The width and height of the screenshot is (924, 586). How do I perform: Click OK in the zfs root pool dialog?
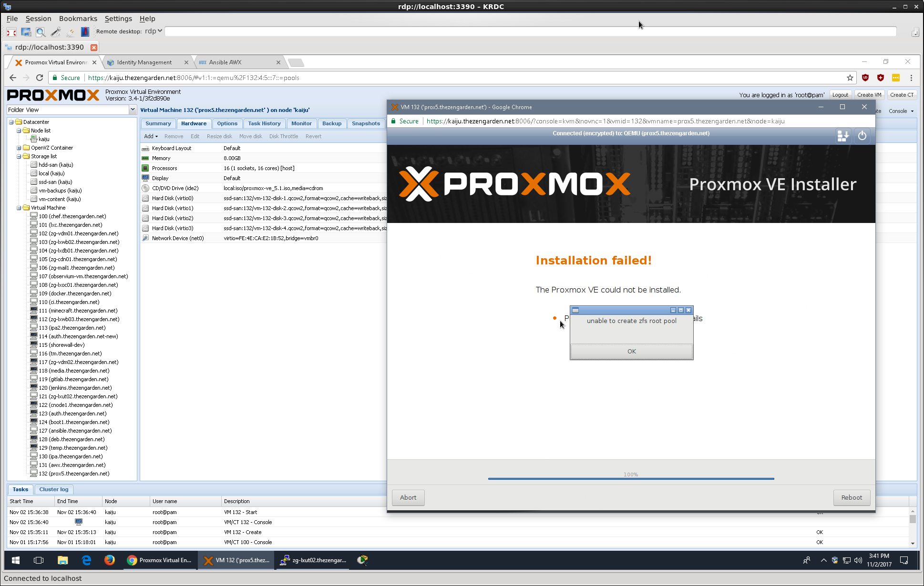click(632, 351)
